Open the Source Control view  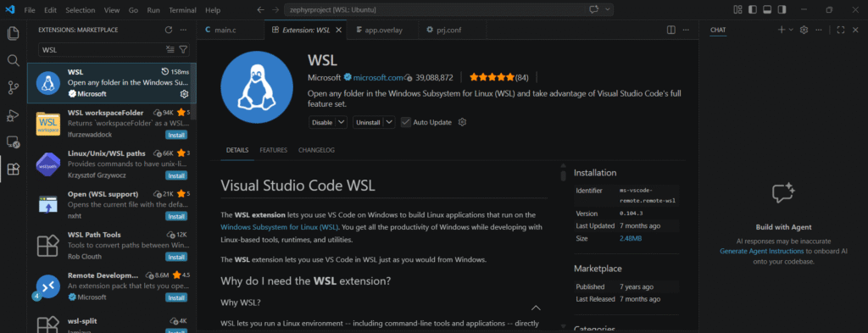tap(14, 86)
